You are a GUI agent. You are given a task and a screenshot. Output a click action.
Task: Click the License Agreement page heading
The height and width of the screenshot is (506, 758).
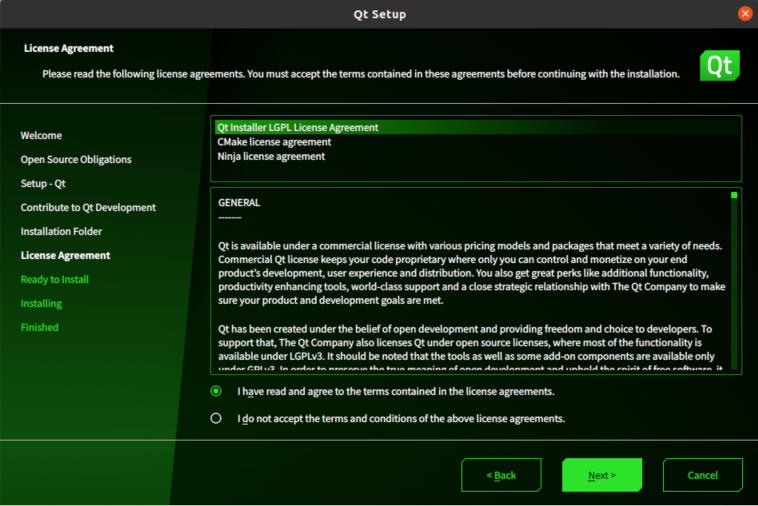pos(69,48)
